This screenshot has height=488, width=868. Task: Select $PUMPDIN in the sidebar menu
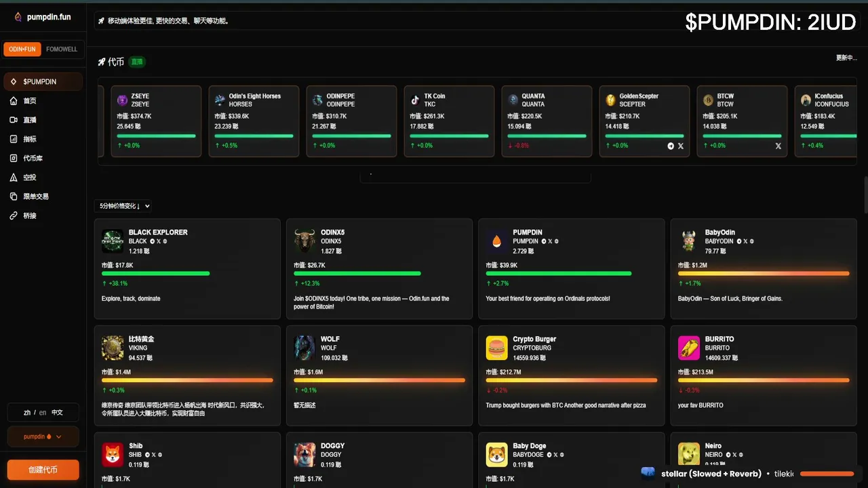coord(43,81)
